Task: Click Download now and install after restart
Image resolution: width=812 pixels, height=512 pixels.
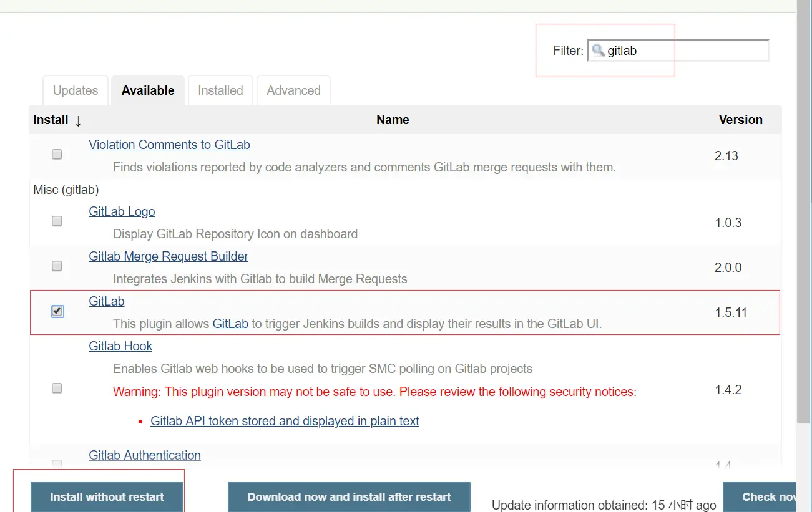Action: pyautogui.click(x=349, y=497)
